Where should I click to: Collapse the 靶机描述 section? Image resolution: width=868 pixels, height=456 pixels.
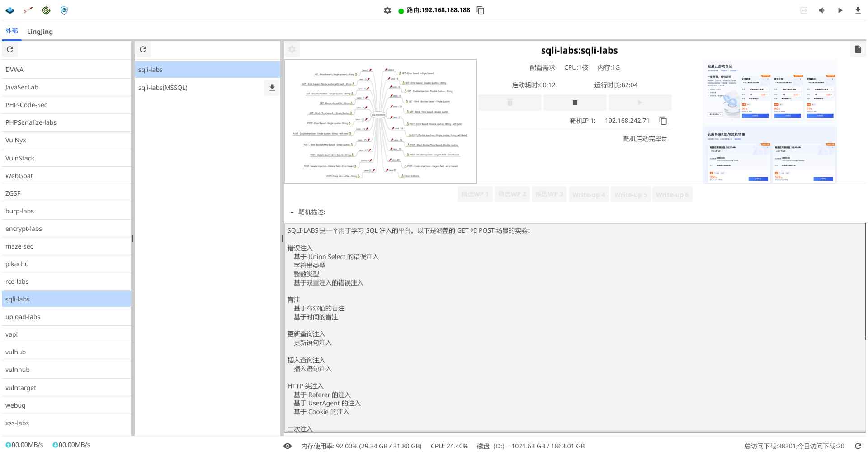coord(292,212)
